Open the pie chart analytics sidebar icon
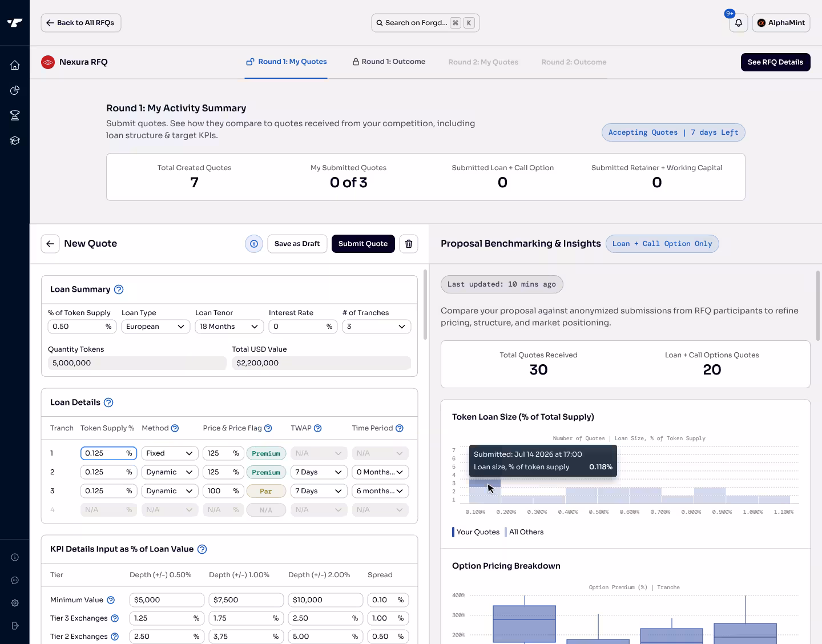Screen dimensions: 822x644 coord(15,90)
